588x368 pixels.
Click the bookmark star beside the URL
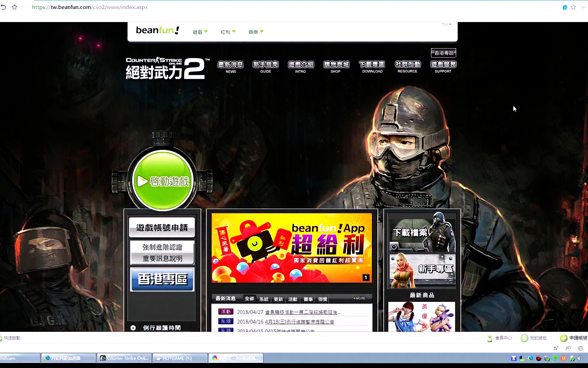click(14, 7)
